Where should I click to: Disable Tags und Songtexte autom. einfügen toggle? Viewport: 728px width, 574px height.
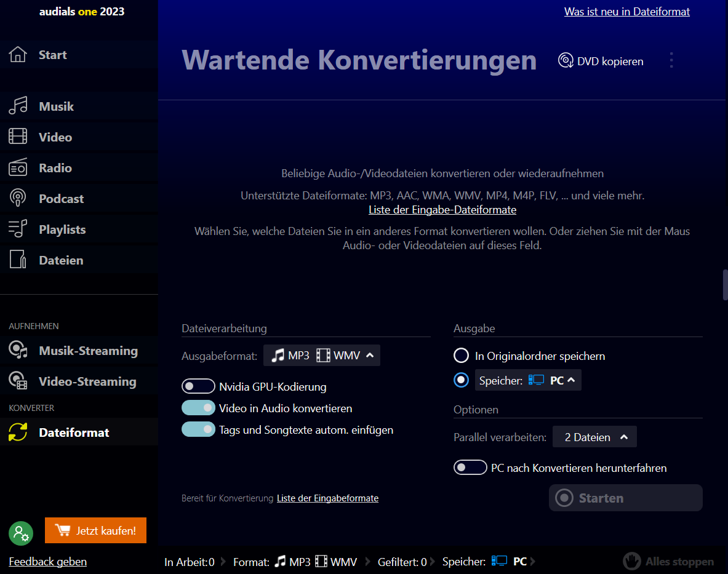click(x=198, y=429)
